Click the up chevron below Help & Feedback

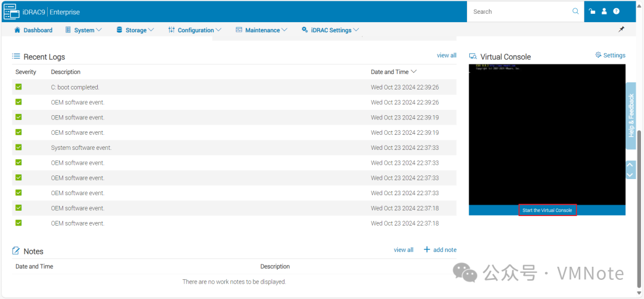631,165
